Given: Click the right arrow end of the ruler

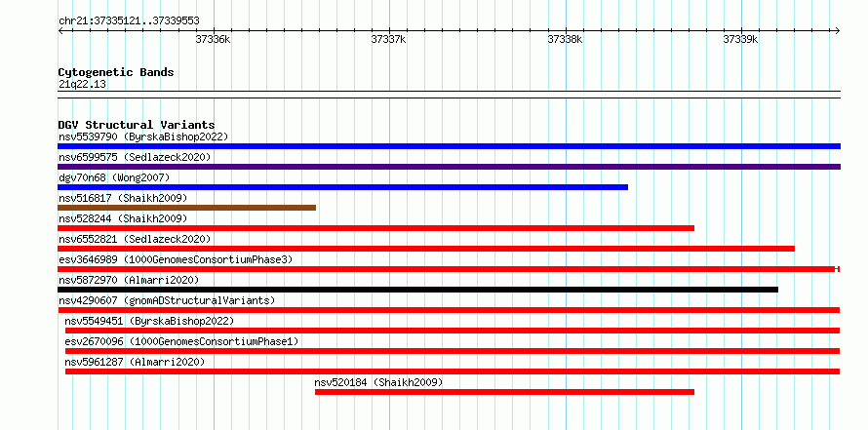Looking at the screenshot, I should click(838, 30).
